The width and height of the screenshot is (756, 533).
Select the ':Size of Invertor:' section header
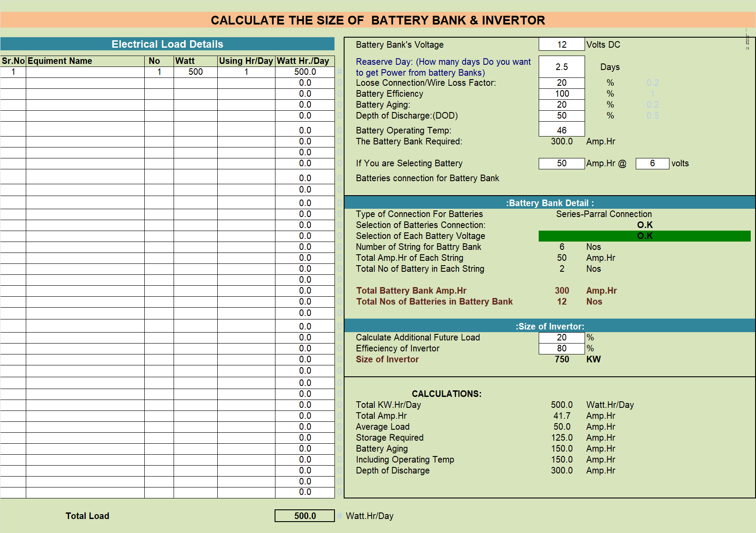pos(550,326)
